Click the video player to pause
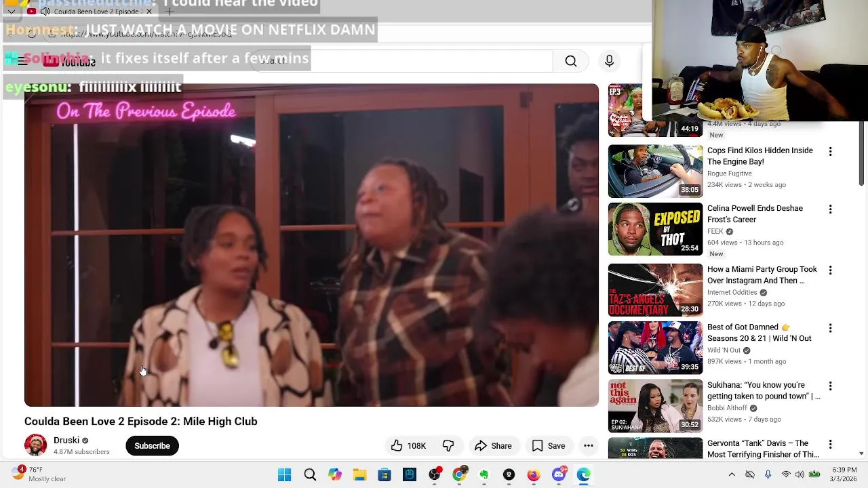868x488 pixels. 312,245
